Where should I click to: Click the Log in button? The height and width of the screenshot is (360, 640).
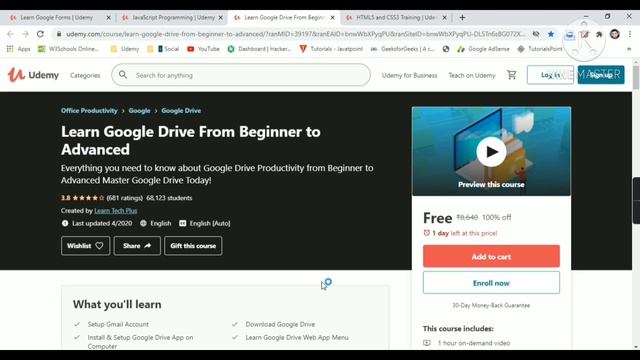point(550,75)
